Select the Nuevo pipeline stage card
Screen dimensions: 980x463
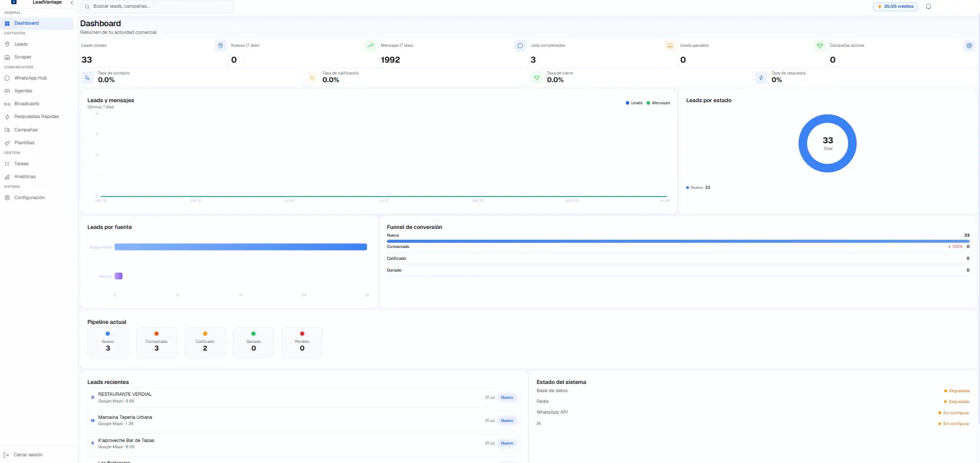coord(108,342)
